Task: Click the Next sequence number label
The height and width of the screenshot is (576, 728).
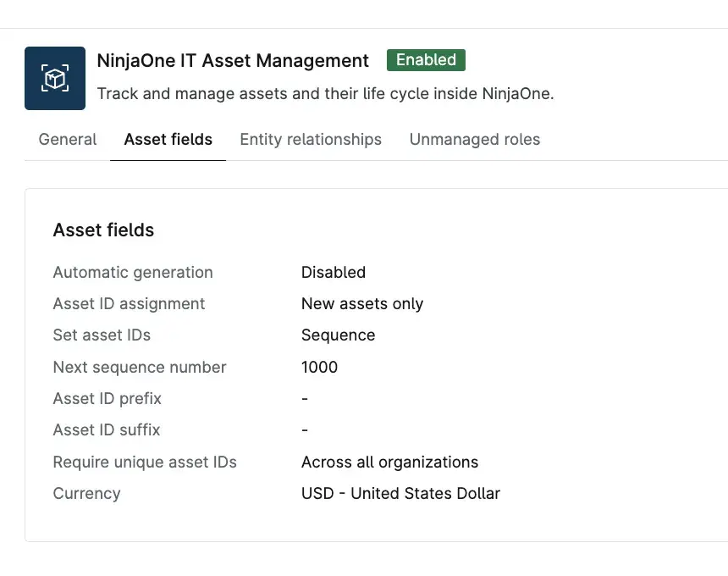Action: point(140,367)
